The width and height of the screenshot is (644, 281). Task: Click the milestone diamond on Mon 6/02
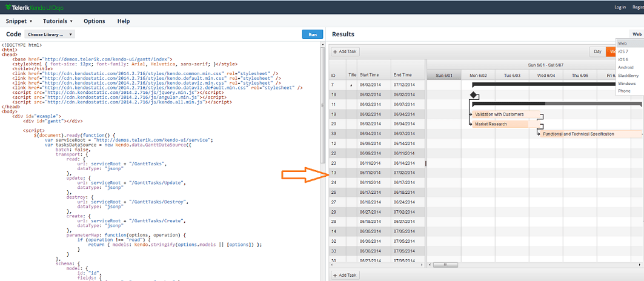[473, 95]
